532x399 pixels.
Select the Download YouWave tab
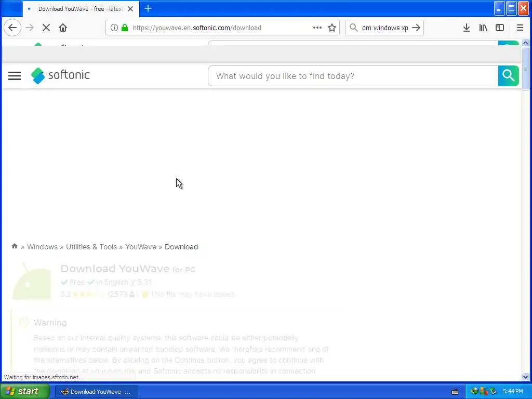81,9
